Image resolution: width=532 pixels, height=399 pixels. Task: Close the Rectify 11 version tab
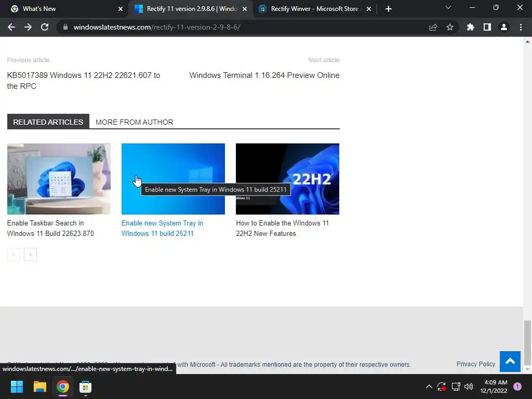[x=245, y=9]
